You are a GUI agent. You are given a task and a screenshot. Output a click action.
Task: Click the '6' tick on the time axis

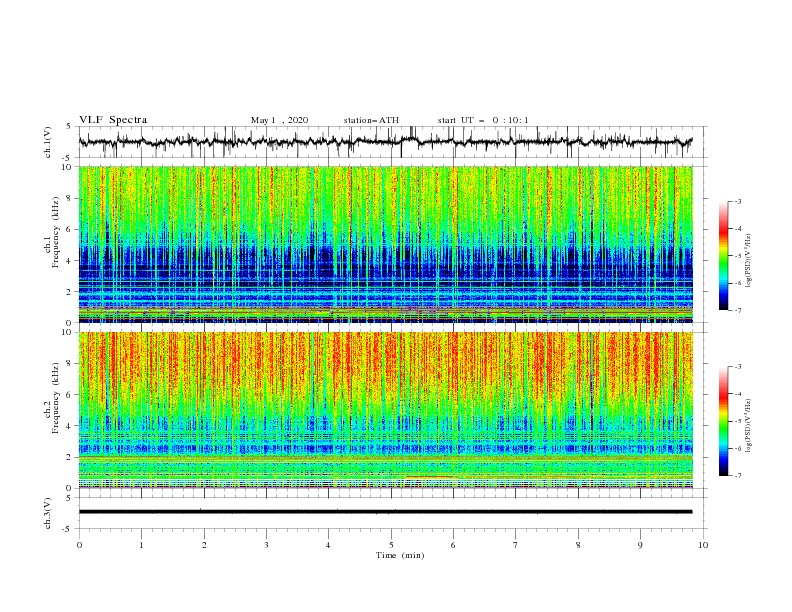click(453, 545)
